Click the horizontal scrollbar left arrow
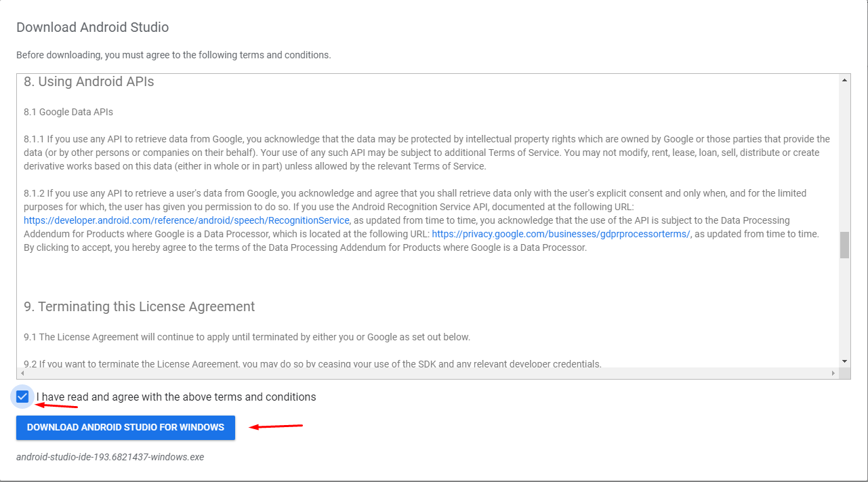Viewport: 868px width, 482px height. pyautogui.click(x=22, y=374)
